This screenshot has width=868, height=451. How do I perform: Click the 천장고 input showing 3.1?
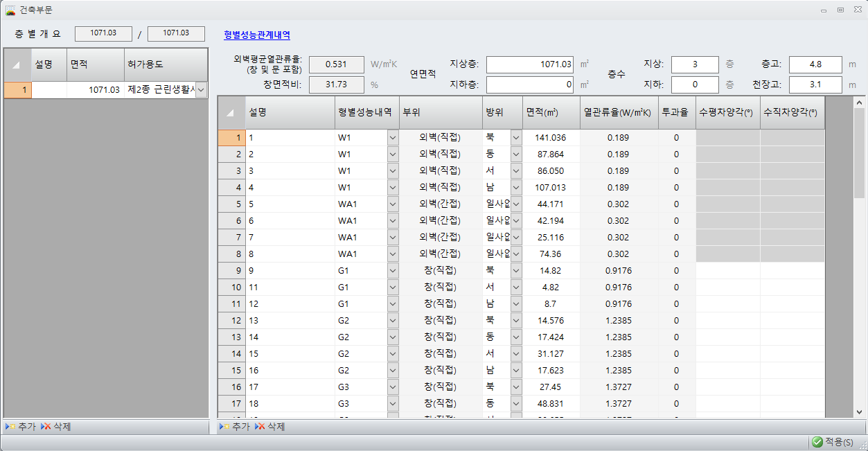(x=815, y=85)
